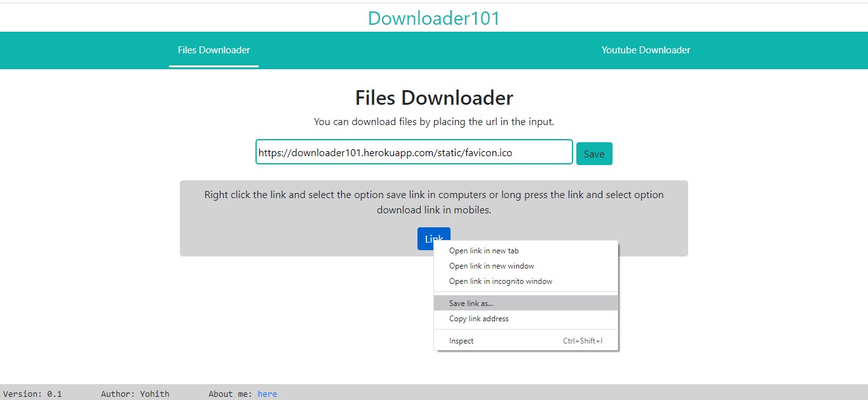The height and width of the screenshot is (400, 868).
Task: Click the 'Author: Yohith' footer text
Action: (x=135, y=394)
